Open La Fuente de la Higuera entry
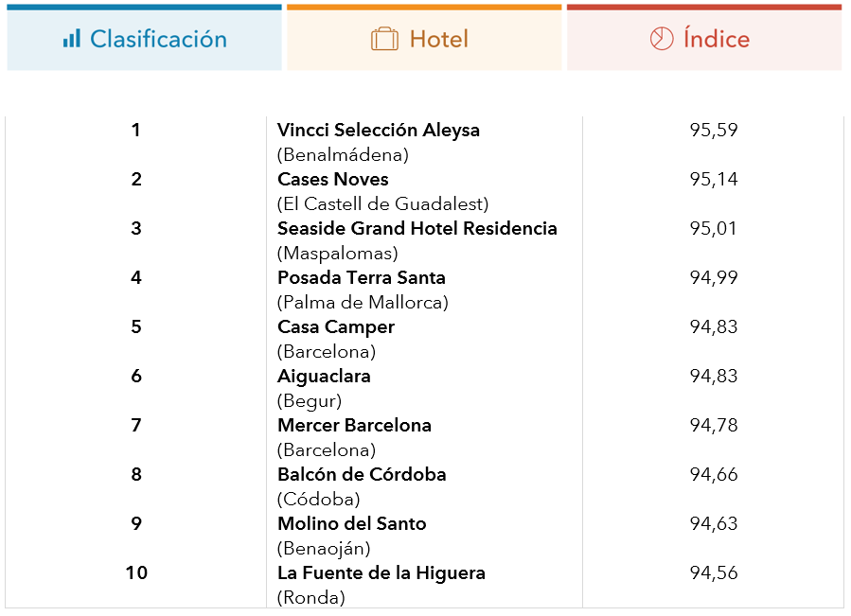Image resolution: width=851 pixels, height=616 pixels. click(381, 573)
